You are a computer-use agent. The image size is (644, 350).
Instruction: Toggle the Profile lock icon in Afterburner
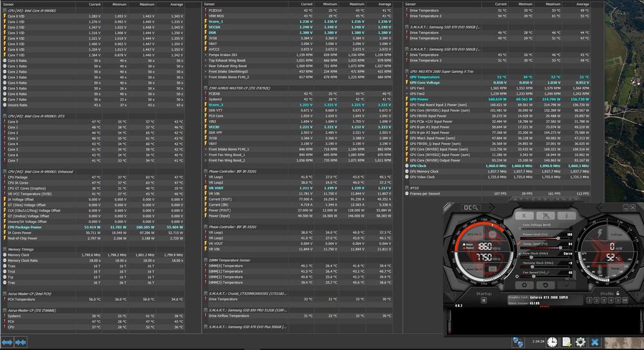tap(619, 293)
